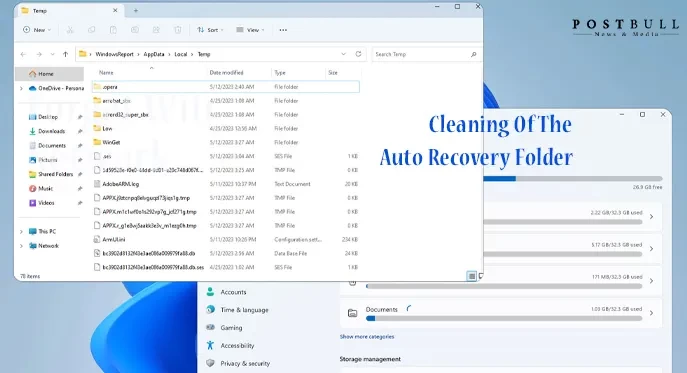This screenshot has width=687, height=373.
Task: Go up one folder level
Action: click(x=66, y=54)
